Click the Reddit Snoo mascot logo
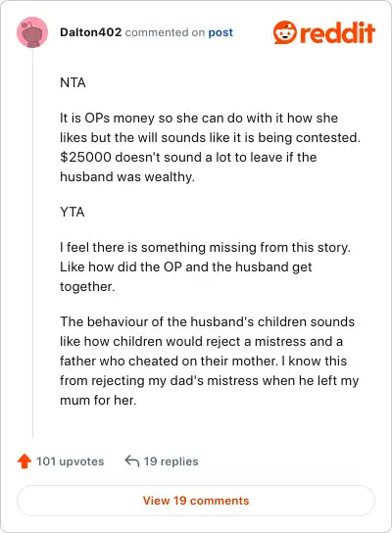The height and width of the screenshot is (533, 392). tap(285, 32)
